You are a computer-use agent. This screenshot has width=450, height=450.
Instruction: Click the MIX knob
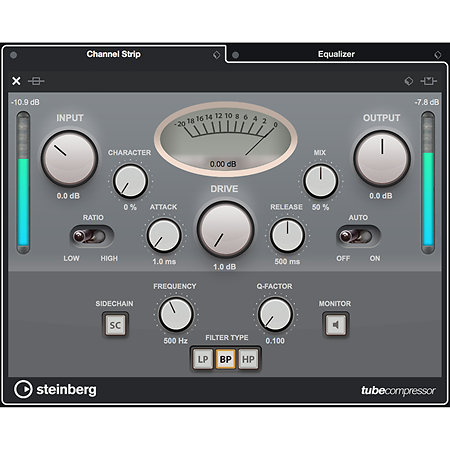(x=320, y=181)
